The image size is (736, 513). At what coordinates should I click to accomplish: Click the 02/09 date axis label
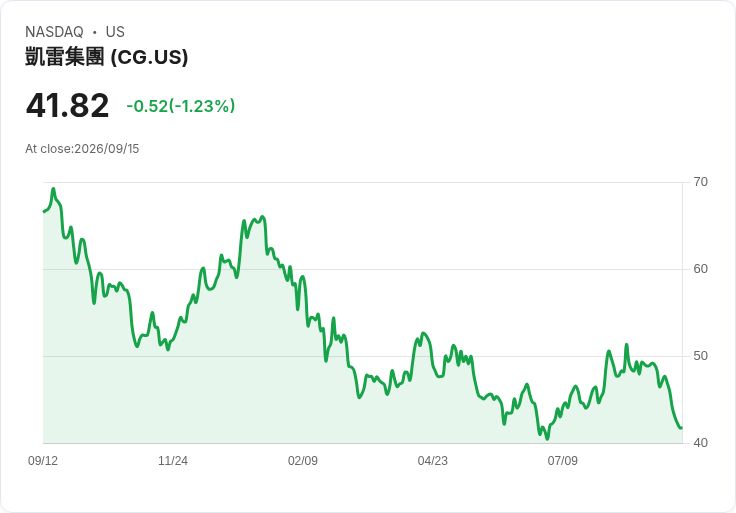[x=303, y=461]
